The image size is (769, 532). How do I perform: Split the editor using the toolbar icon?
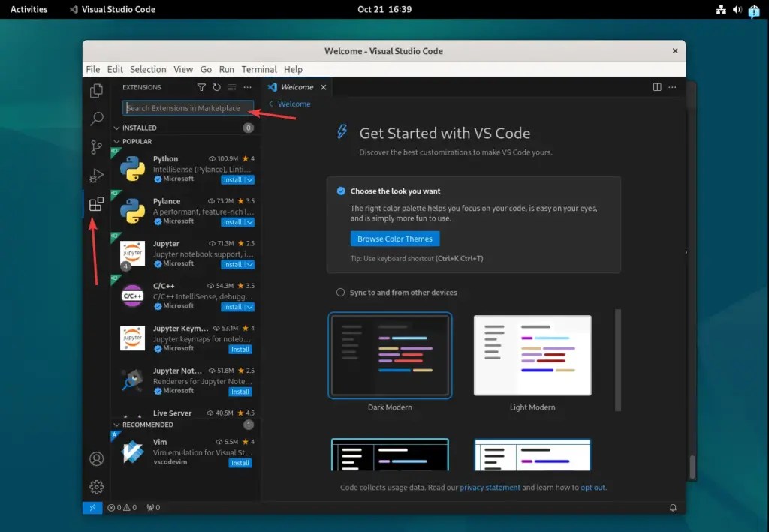[x=657, y=87]
